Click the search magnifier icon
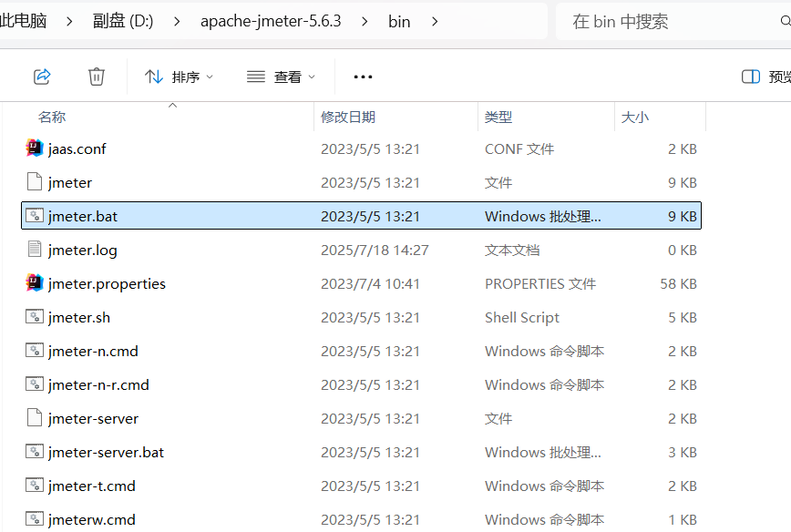 (785, 21)
